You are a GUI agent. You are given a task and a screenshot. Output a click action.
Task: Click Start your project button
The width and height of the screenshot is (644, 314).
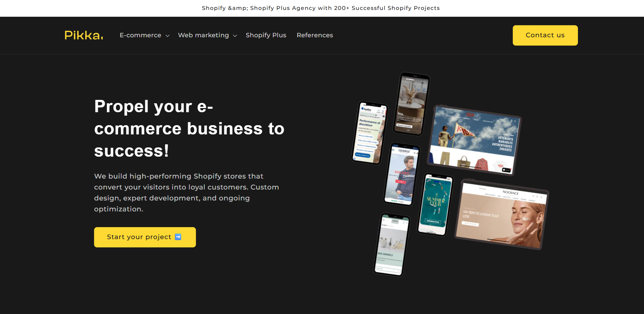click(145, 237)
